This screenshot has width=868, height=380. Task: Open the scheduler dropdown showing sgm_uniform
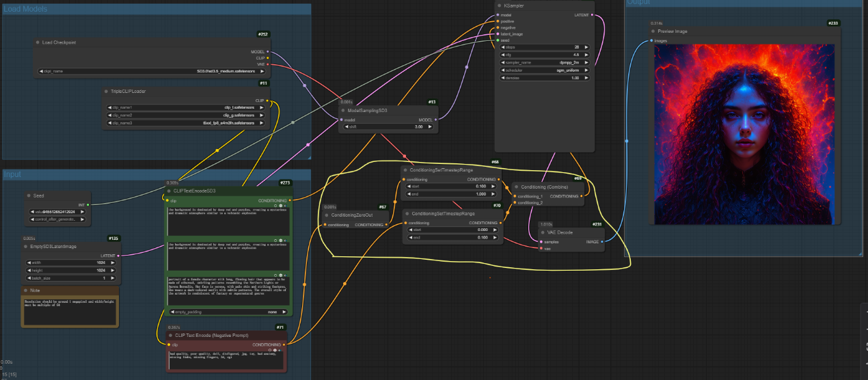tap(545, 70)
